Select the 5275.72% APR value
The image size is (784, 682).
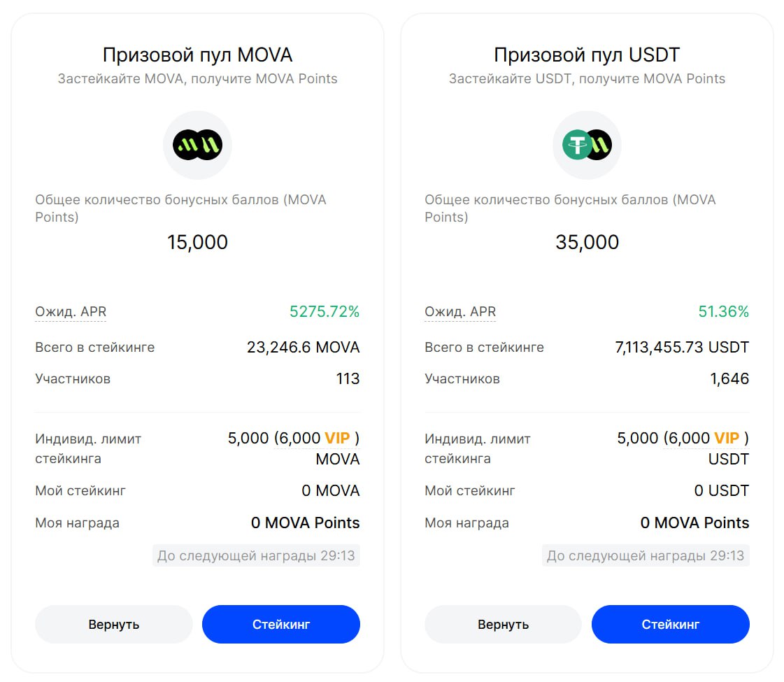click(x=325, y=312)
